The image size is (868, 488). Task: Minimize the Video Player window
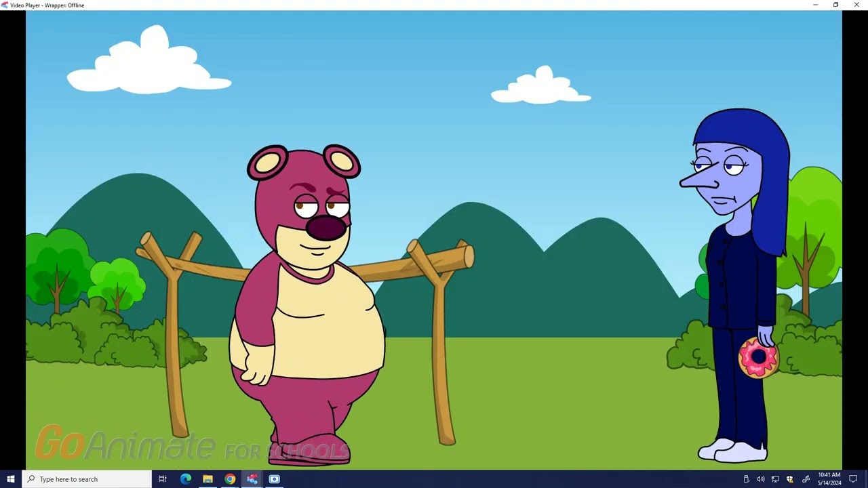click(x=815, y=5)
